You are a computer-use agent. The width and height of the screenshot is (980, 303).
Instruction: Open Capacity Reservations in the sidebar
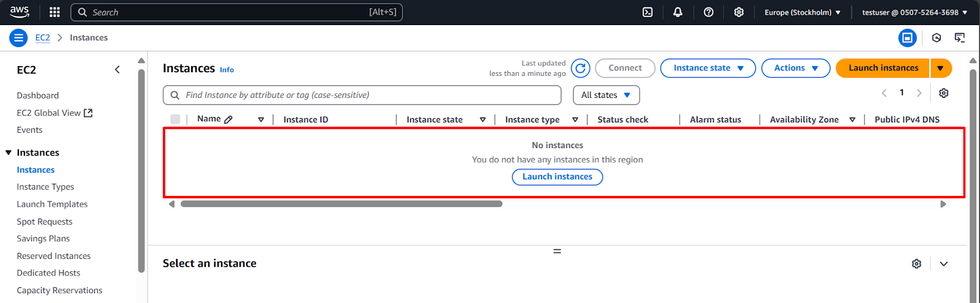coord(59,290)
